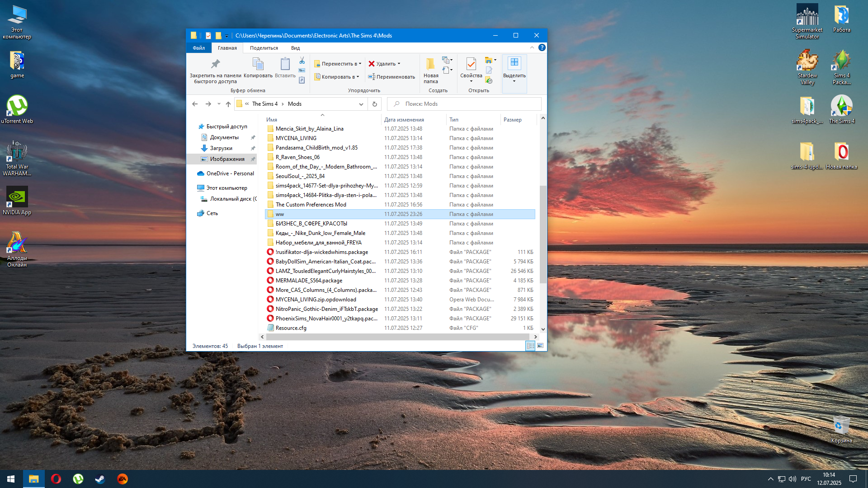Screen dimensions: 868x488
Task: Click the horizontal scrollbar right arrow
Action: point(535,337)
